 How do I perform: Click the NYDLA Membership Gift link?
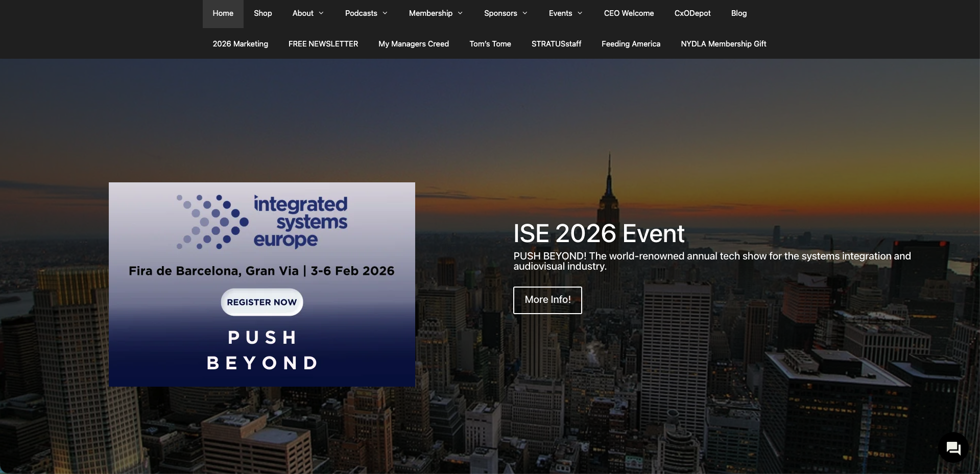[x=723, y=44]
